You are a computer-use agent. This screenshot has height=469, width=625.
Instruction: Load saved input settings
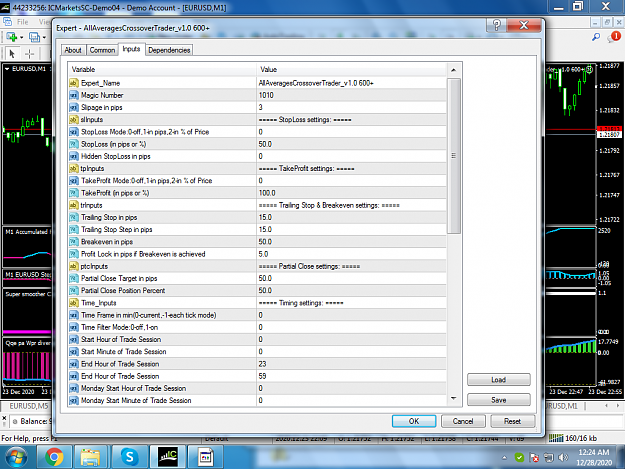[499, 380]
